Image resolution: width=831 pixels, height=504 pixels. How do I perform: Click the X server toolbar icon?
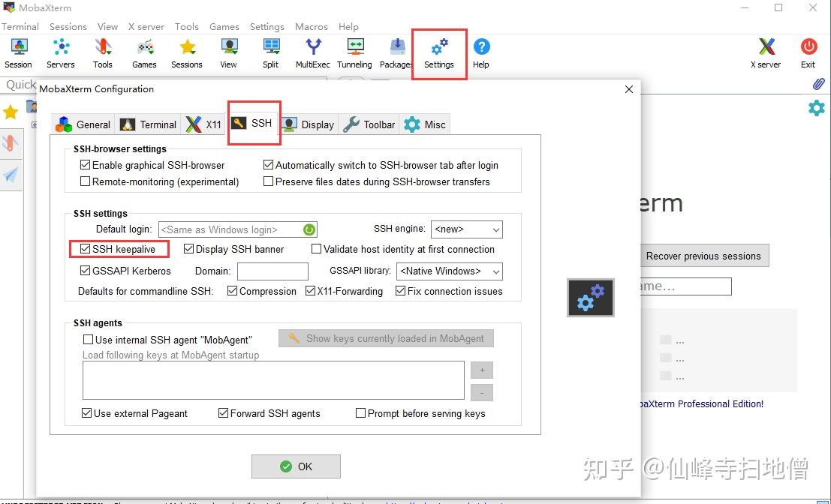pyautogui.click(x=765, y=49)
